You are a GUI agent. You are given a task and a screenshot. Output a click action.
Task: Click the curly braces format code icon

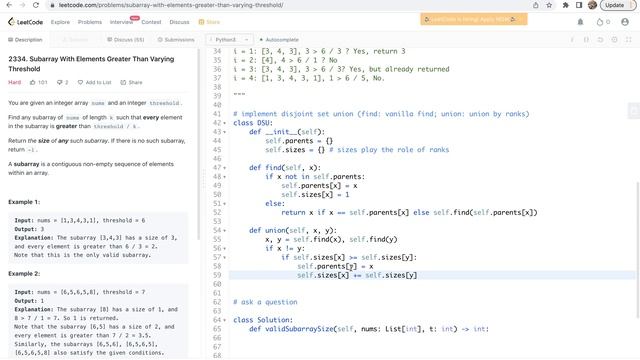(x=586, y=40)
